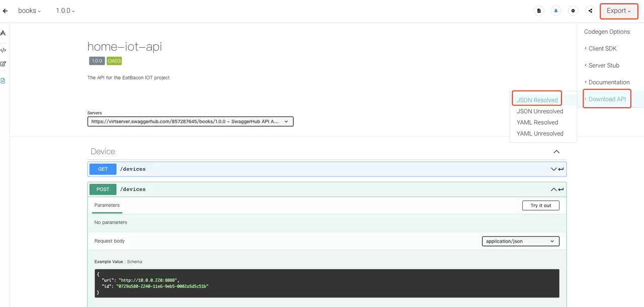Choose YAML Unresolved from download menu
The height and width of the screenshot is (307, 644).
tap(540, 133)
